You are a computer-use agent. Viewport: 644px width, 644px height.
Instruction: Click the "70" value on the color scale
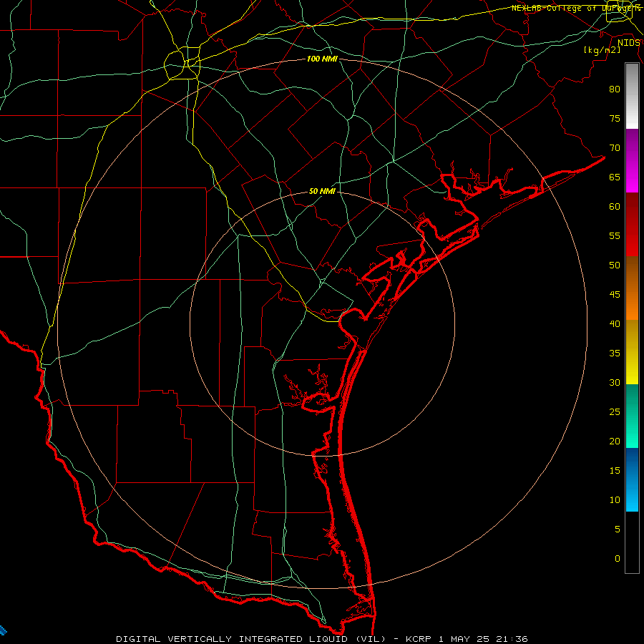tap(615, 148)
